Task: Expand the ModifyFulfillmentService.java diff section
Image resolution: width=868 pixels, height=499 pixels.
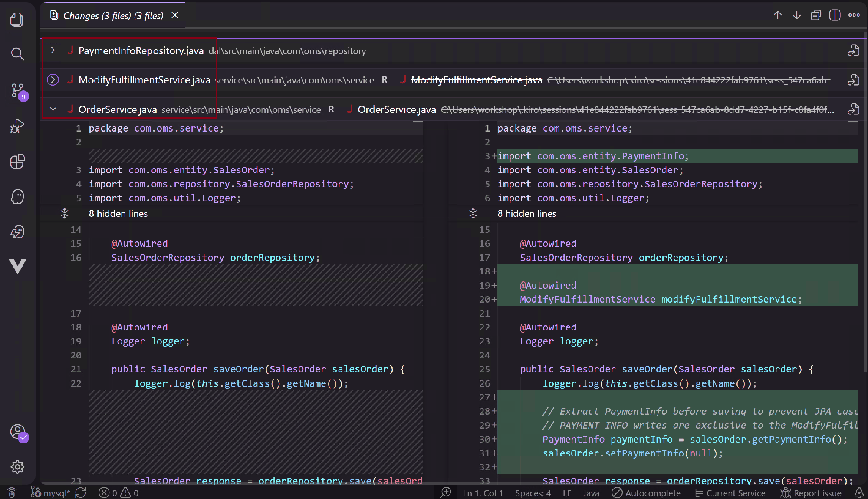Action: click(x=53, y=80)
